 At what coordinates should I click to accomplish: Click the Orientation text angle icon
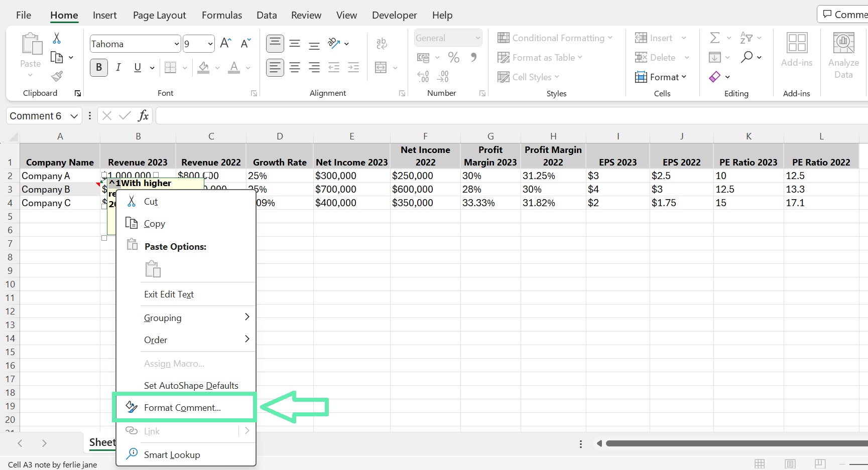(334, 44)
